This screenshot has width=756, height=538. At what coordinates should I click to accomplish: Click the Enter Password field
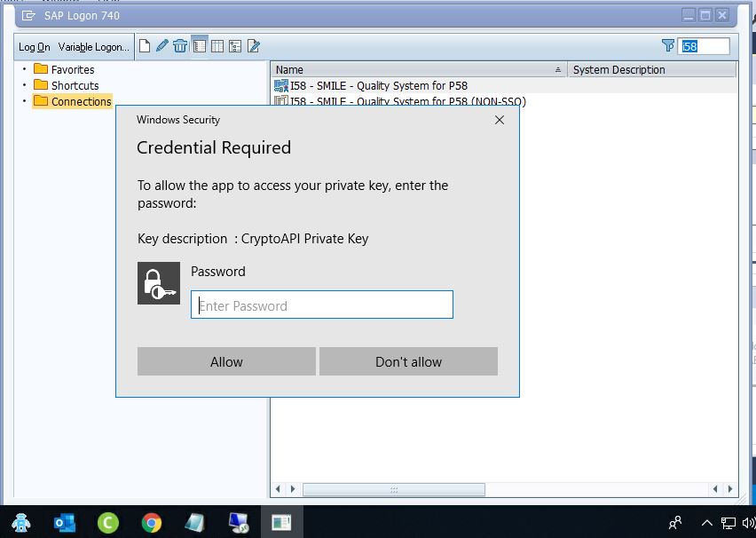pyautogui.click(x=322, y=305)
